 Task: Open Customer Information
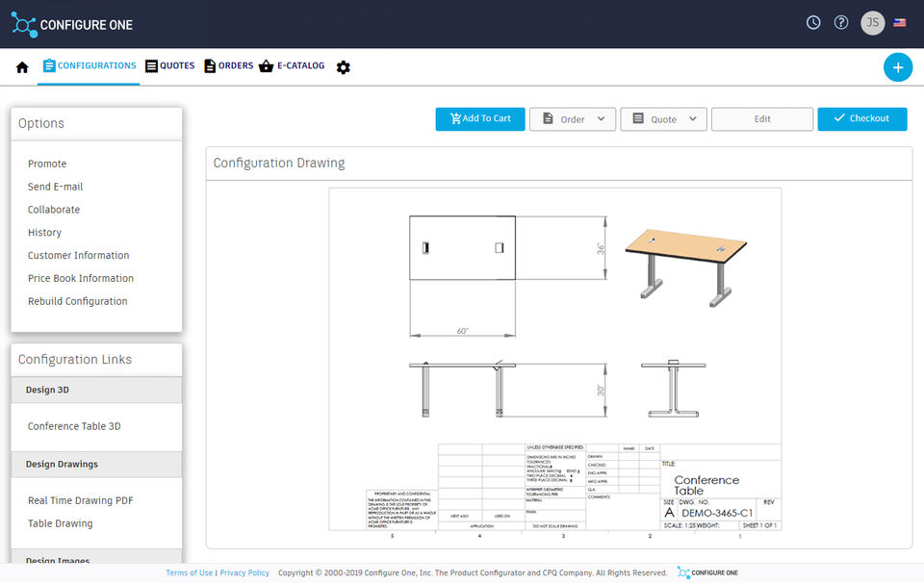tap(78, 256)
